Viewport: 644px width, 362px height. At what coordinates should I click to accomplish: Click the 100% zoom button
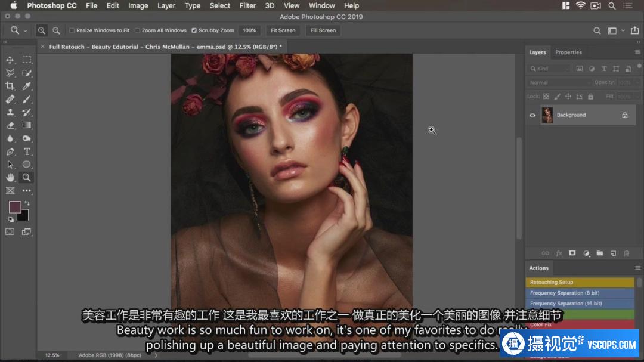coord(249,30)
